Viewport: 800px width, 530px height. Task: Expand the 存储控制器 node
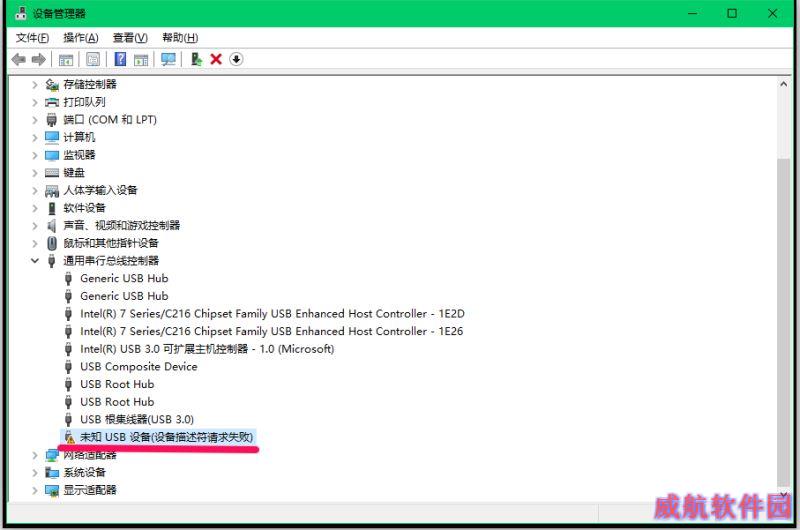click(35, 85)
